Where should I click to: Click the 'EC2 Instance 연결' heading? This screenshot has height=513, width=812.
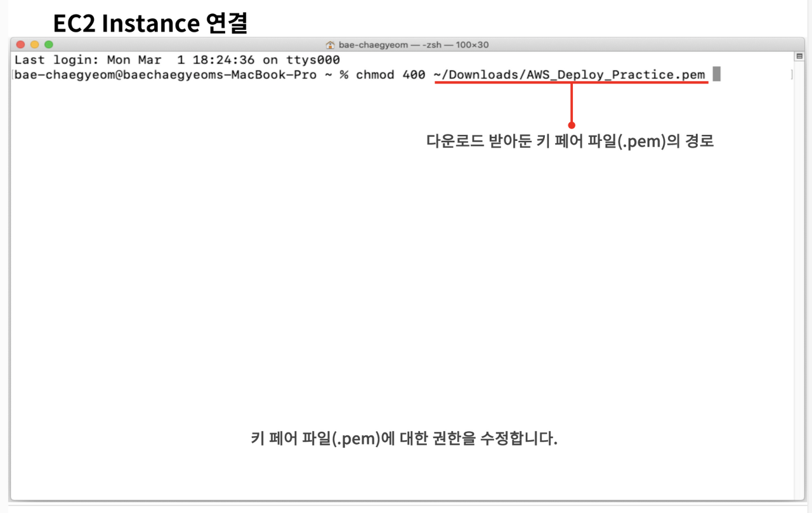[150, 23]
